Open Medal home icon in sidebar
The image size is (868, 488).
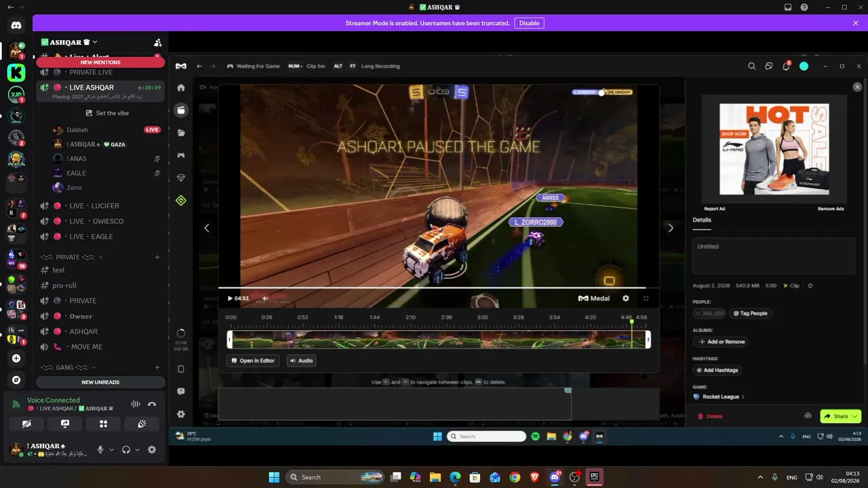[x=181, y=87]
